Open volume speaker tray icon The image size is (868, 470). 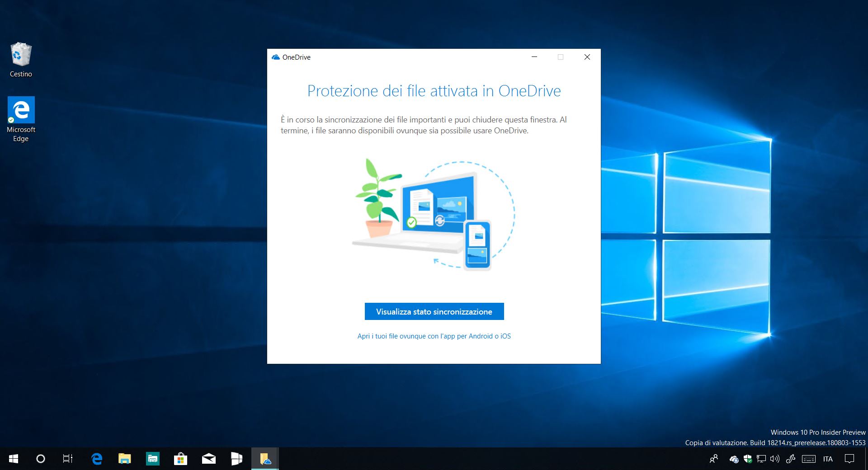pyautogui.click(x=775, y=459)
